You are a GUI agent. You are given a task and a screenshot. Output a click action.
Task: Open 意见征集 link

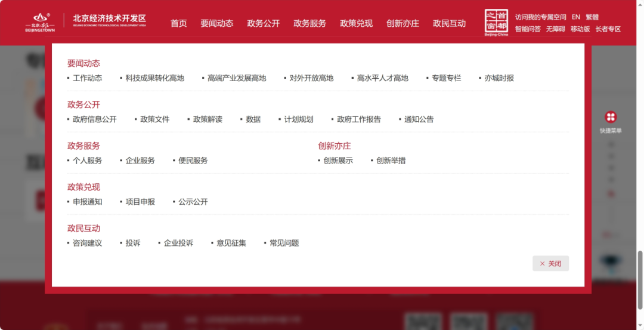(231, 243)
